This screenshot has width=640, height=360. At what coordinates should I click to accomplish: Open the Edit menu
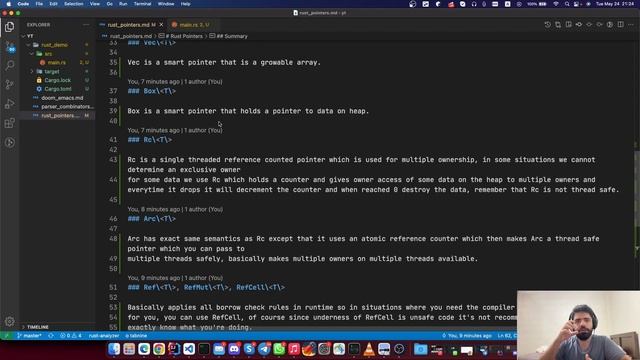[53, 4]
